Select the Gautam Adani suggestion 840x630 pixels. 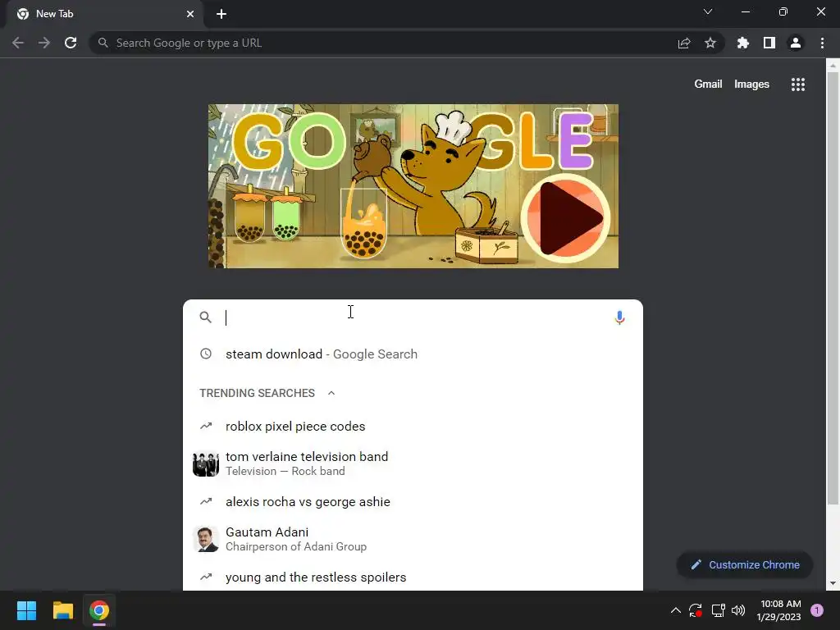point(413,539)
